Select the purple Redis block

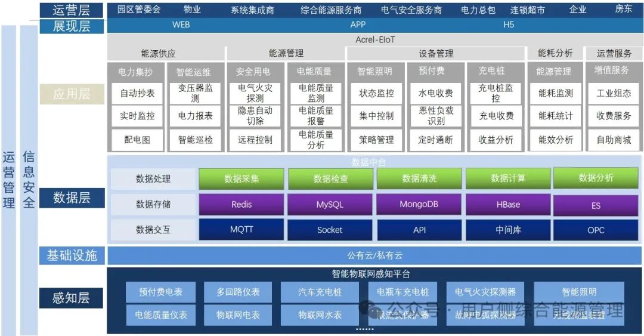241,204
